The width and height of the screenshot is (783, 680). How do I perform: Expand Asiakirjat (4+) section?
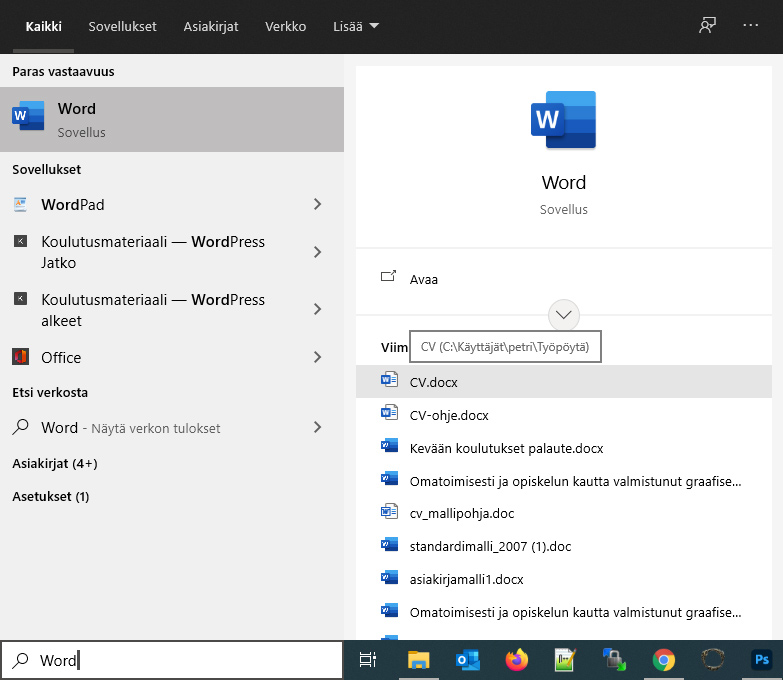(55, 463)
